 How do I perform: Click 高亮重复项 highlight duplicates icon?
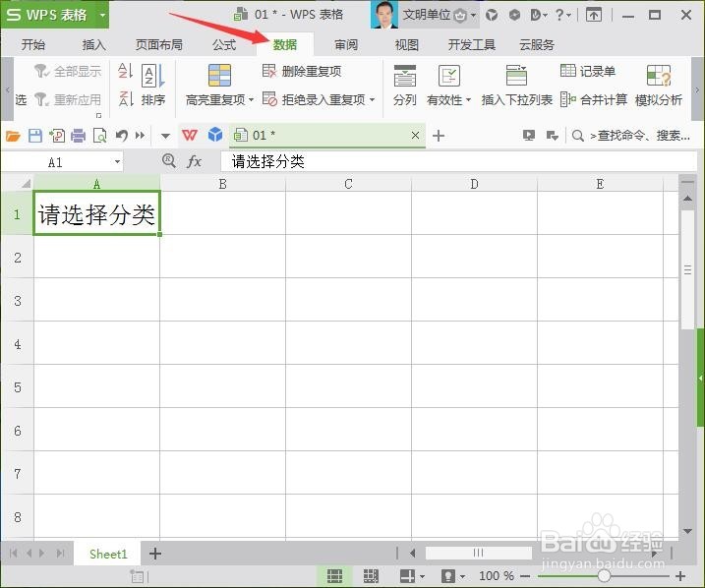coord(219,75)
